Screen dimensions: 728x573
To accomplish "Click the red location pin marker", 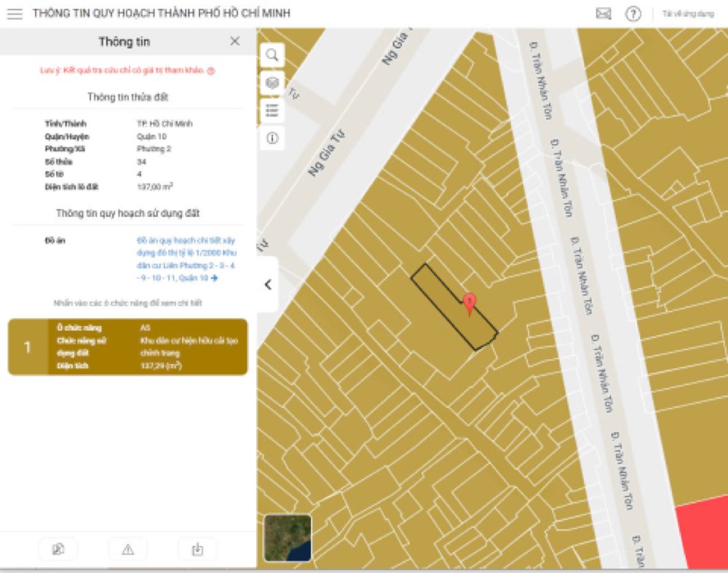I will point(470,304).
